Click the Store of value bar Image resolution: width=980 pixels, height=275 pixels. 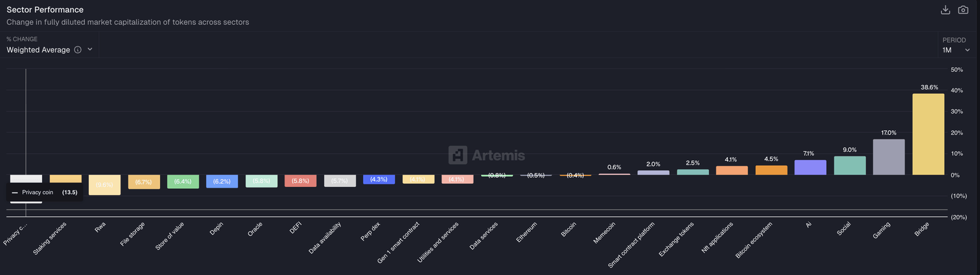click(183, 182)
